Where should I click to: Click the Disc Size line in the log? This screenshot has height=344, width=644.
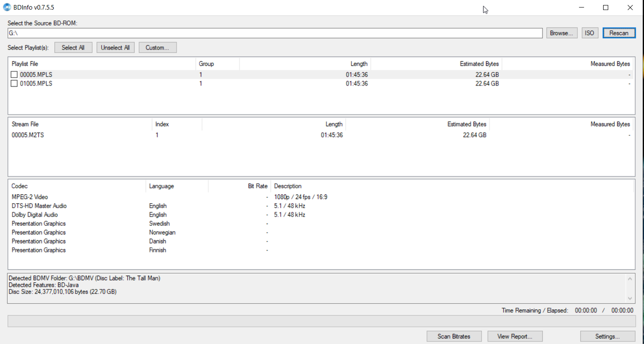pos(63,292)
